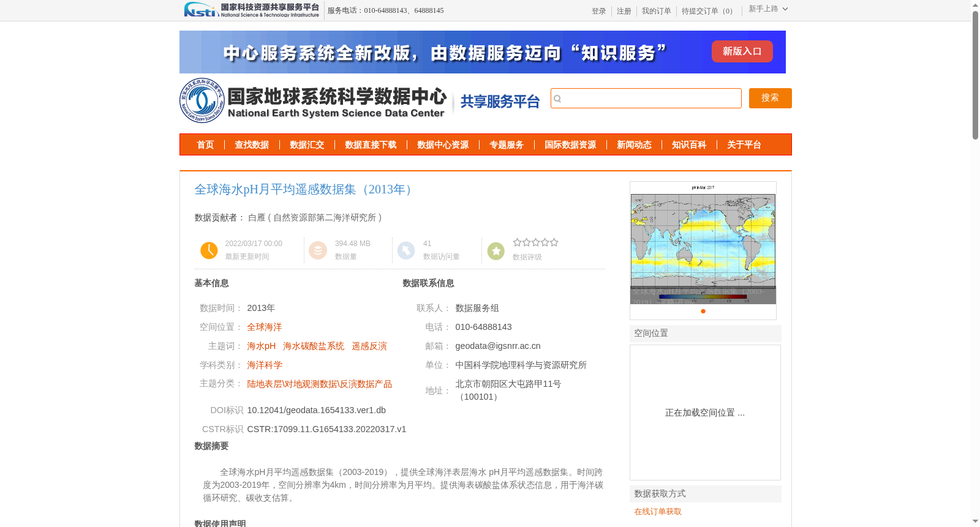Click the green star rating icon
Screen dimensions: 980x527
tap(496, 250)
